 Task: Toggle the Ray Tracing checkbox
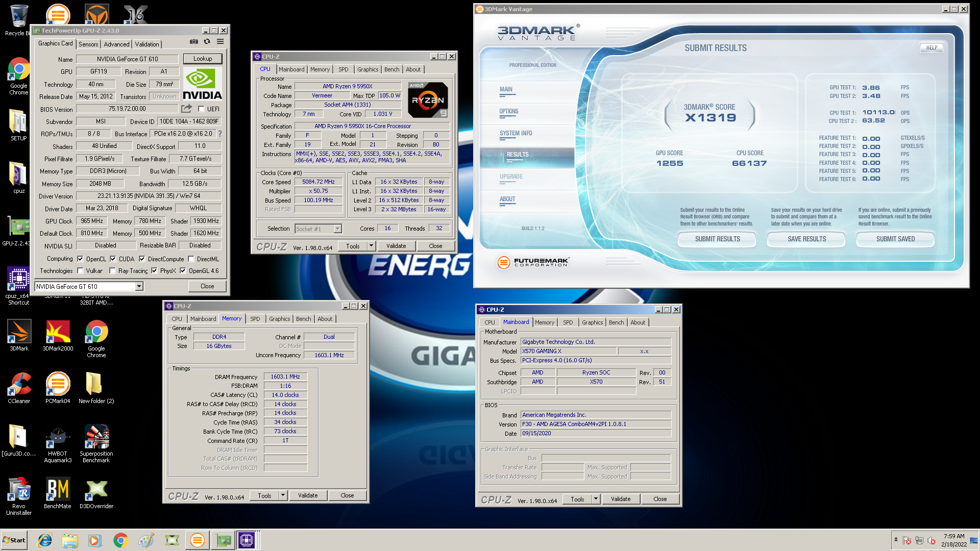112,270
